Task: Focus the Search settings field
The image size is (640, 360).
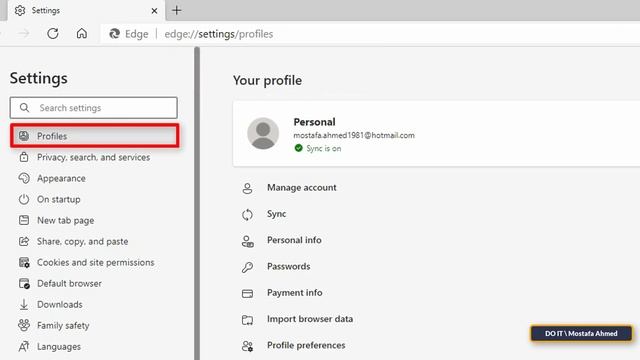Action: [x=94, y=108]
